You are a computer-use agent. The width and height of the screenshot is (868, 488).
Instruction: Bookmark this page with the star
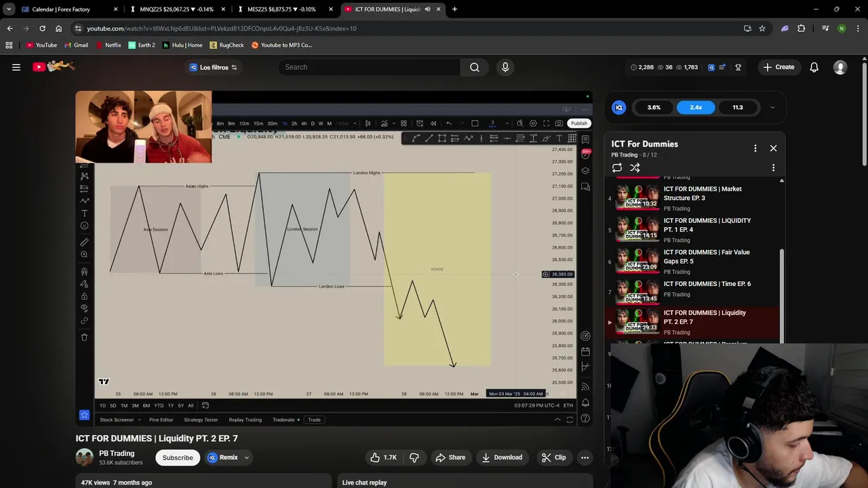(762, 28)
